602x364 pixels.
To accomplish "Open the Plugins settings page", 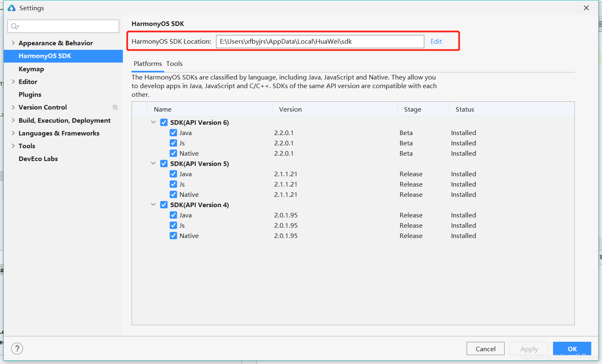I will 30,94.
